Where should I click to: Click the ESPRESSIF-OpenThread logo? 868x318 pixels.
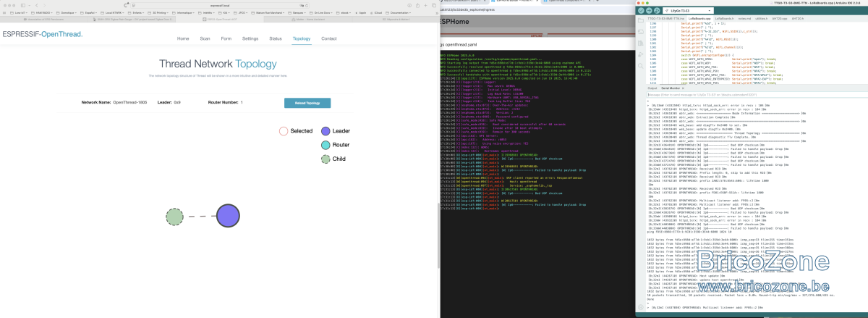(41, 34)
